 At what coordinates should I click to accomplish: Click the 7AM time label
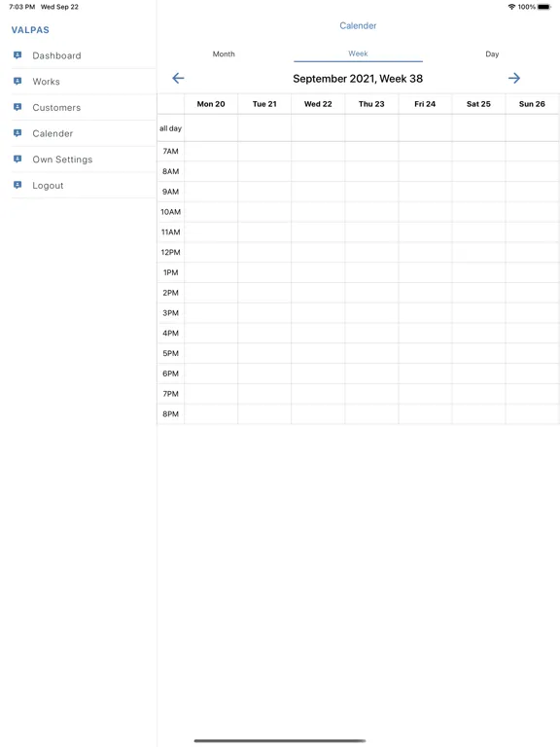(x=170, y=151)
